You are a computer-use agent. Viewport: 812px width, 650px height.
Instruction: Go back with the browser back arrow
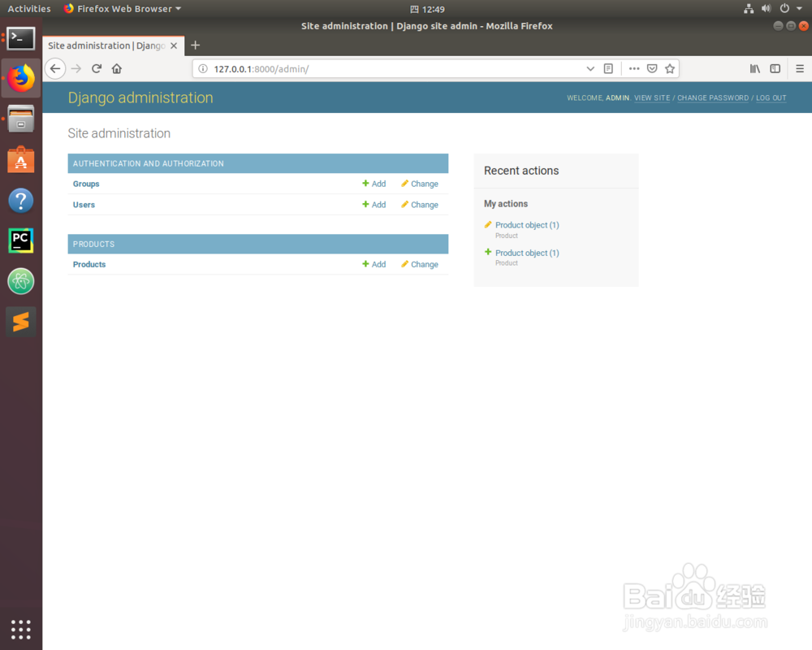[55, 69]
